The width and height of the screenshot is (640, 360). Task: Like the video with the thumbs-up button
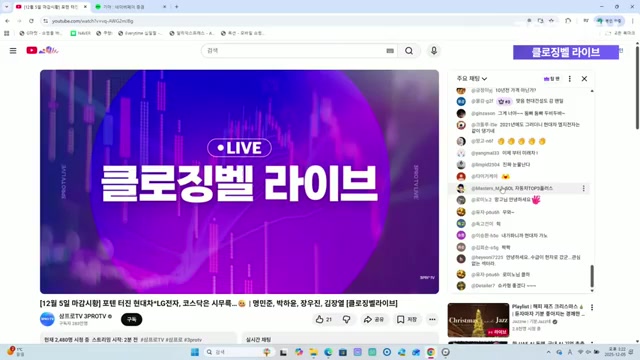324,319
